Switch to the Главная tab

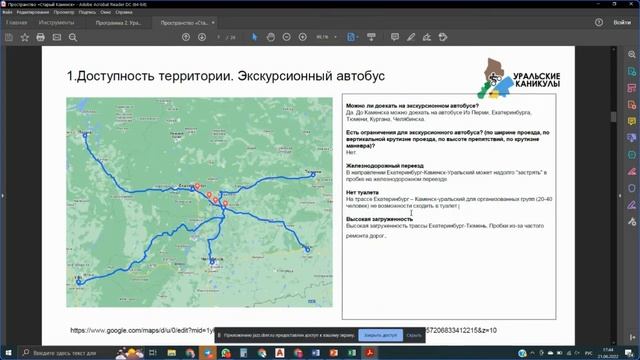[x=17, y=23]
